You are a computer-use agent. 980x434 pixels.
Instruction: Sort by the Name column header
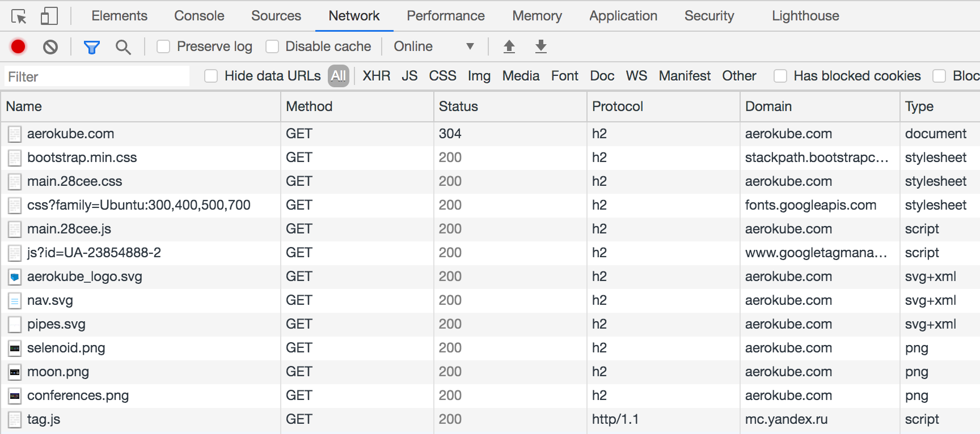(141, 107)
